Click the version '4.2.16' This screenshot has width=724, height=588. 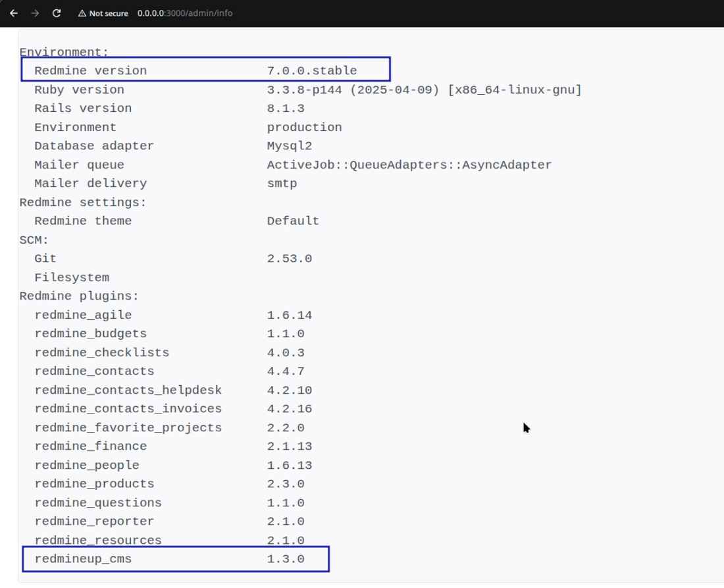(x=290, y=409)
